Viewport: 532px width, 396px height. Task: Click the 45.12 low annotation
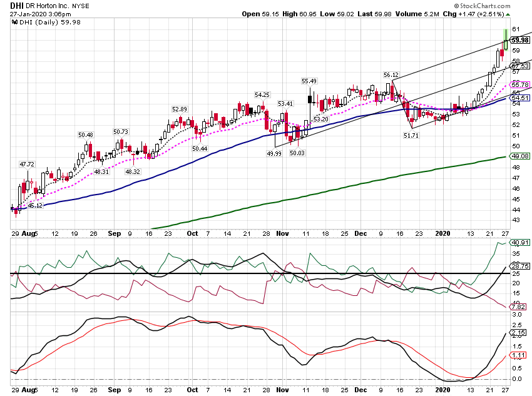point(35,205)
